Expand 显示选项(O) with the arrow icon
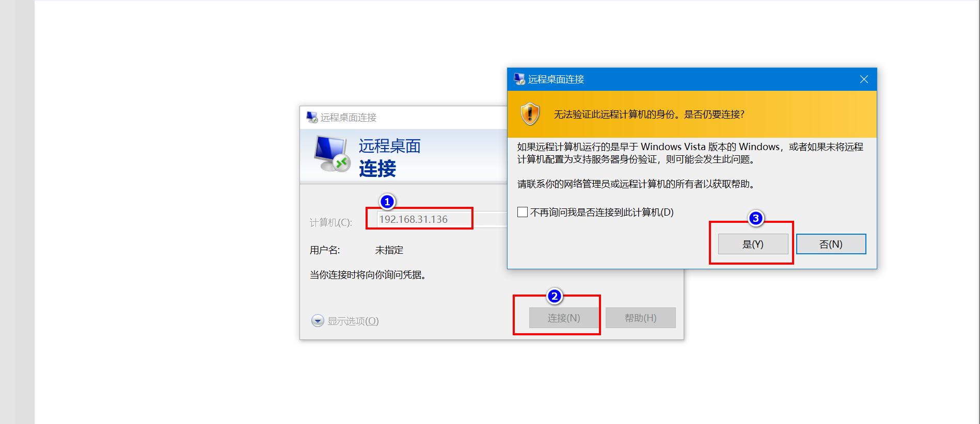The height and width of the screenshot is (424, 980). [x=318, y=321]
